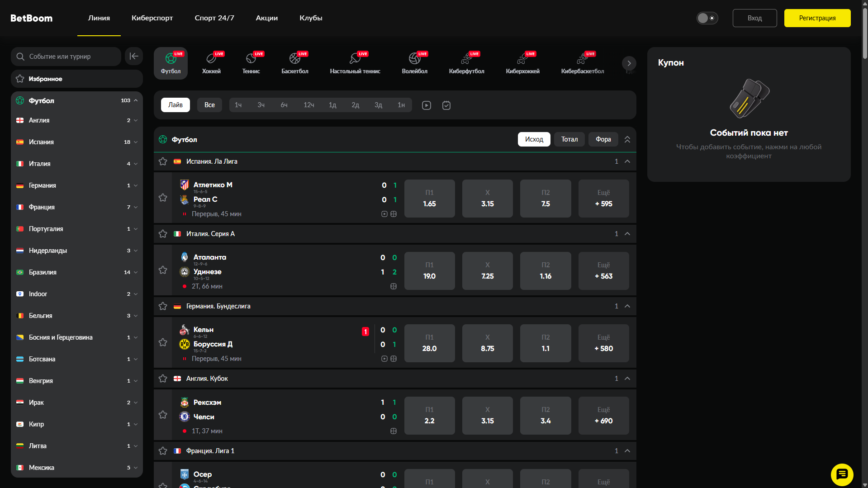Collapse the Германия. Бундеслига section
868x488 pixels.
tap(627, 306)
